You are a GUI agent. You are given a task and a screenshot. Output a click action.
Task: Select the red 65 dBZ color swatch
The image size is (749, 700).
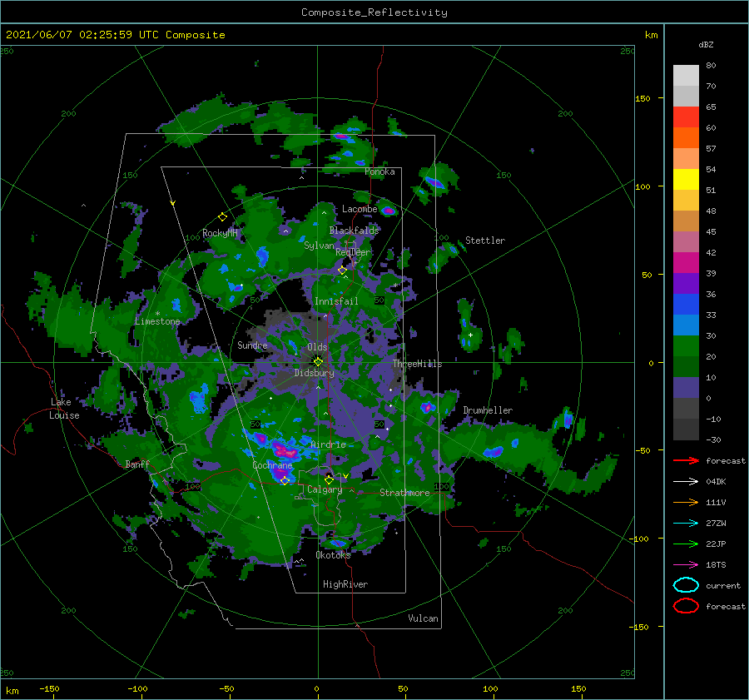pos(686,117)
